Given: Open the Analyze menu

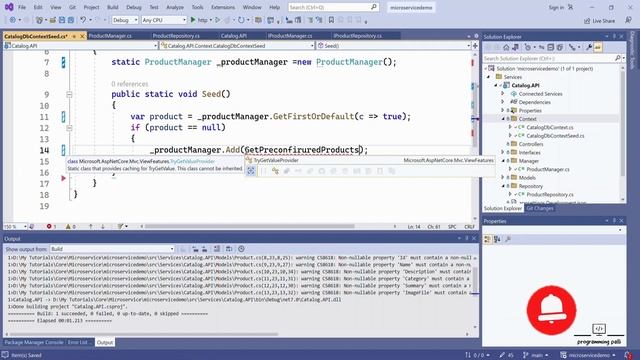Looking at the screenshot, I should pyautogui.click(x=175, y=7).
